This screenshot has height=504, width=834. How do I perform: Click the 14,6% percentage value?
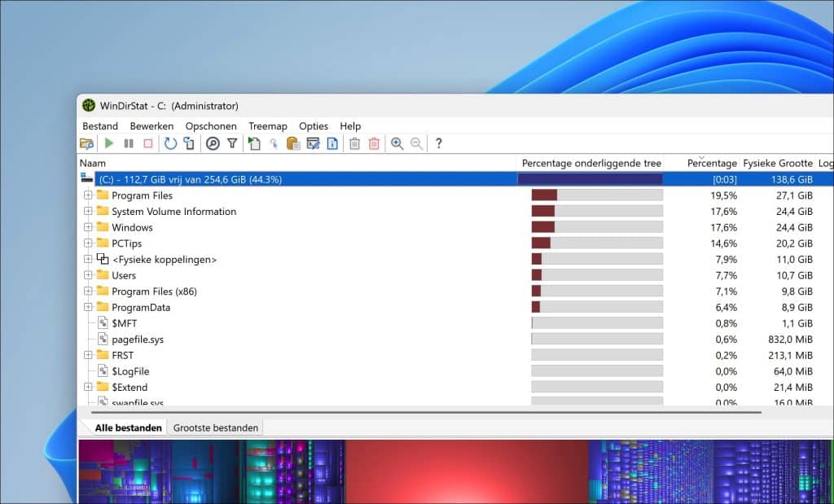[x=724, y=243]
